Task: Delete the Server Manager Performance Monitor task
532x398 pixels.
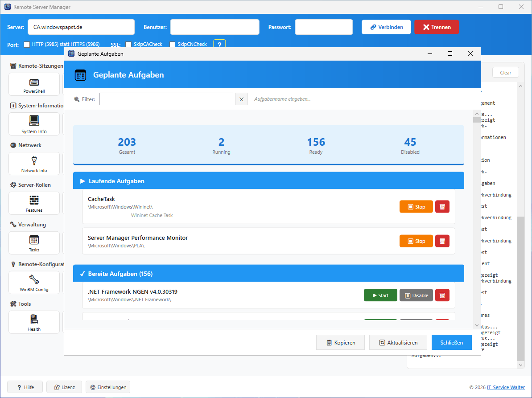Action: tap(442, 241)
